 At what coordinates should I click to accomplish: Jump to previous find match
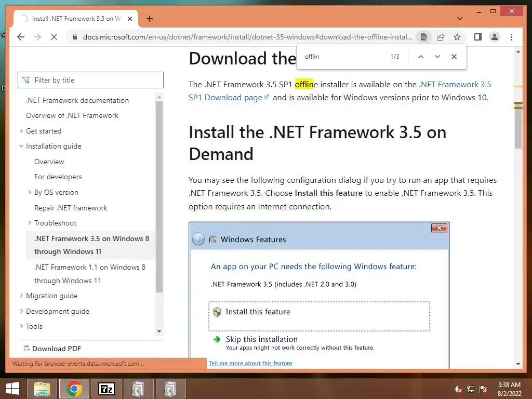tap(421, 57)
